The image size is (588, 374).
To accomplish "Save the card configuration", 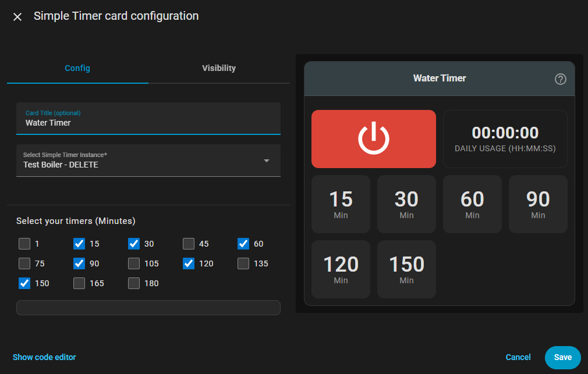I will coord(562,357).
